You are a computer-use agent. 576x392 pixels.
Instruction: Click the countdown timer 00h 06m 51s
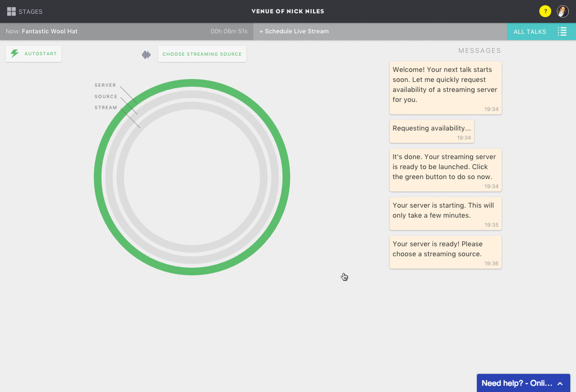pyautogui.click(x=229, y=31)
